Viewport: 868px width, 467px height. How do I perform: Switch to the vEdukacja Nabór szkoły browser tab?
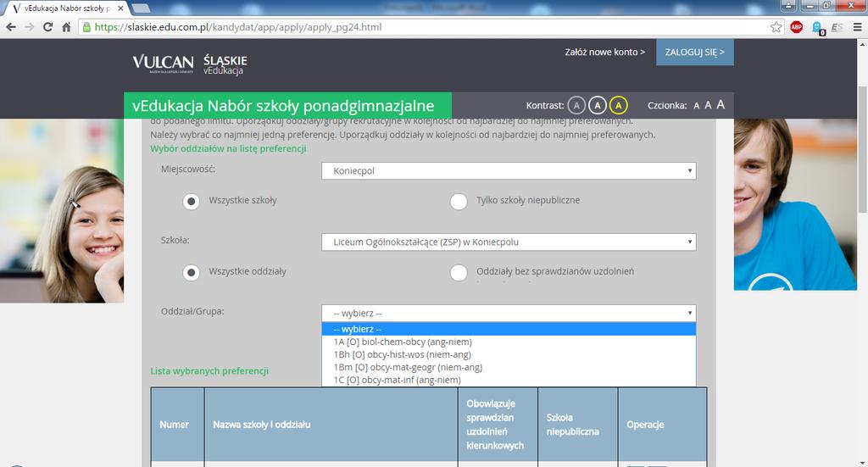point(65,8)
